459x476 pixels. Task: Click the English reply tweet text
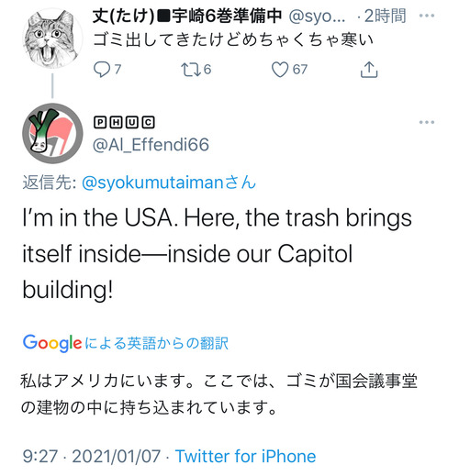[218, 253]
